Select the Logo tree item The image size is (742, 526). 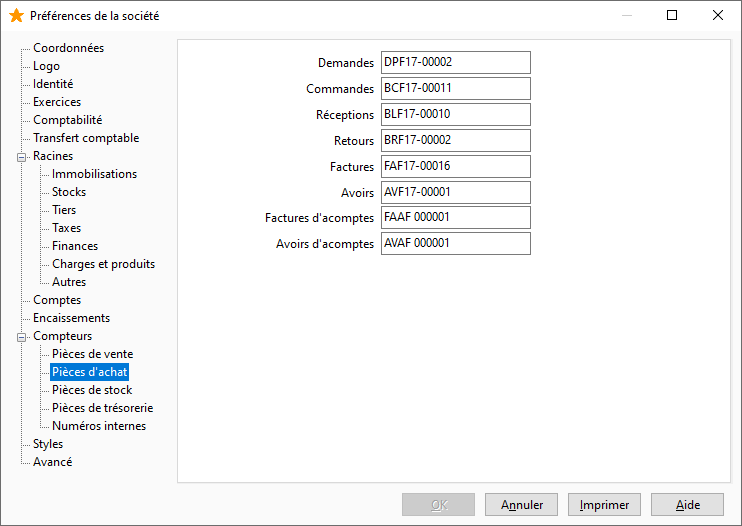(46, 66)
